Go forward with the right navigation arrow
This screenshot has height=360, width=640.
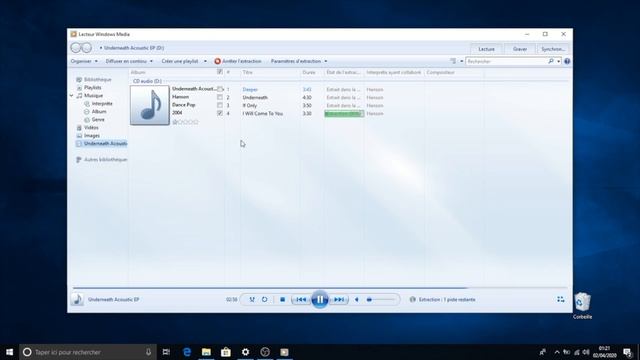point(87,48)
